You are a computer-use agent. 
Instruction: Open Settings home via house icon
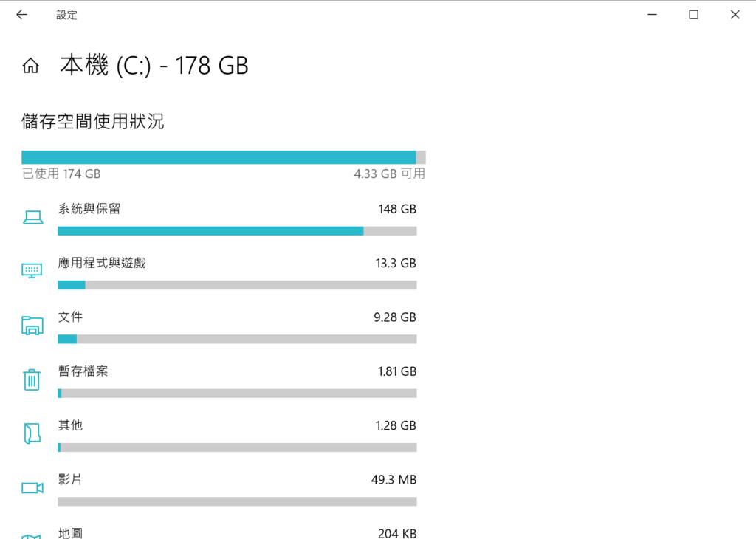(30, 66)
